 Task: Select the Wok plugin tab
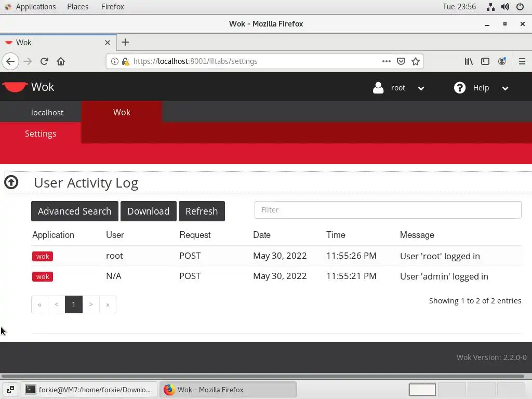(x=122, y=112)
